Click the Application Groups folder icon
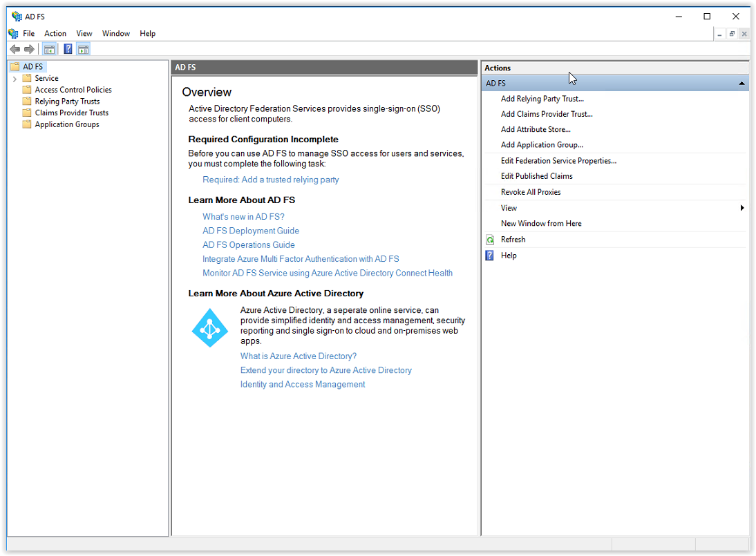 point(27,124)
